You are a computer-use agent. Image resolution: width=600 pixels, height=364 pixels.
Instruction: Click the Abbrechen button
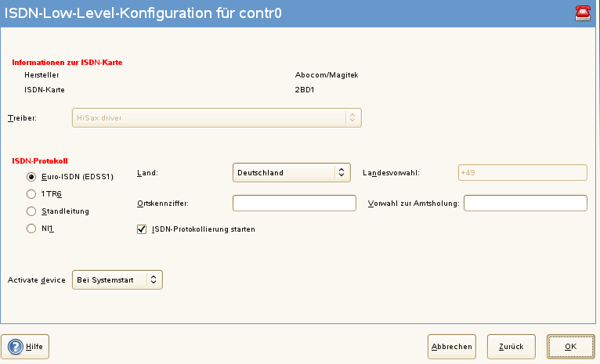(x=452, y=346)
